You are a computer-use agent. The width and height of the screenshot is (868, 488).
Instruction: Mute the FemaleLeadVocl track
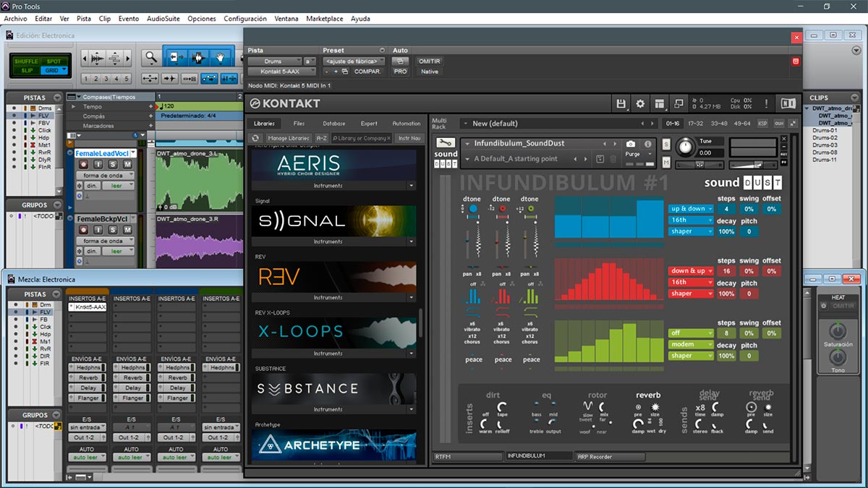pos(127,165)
